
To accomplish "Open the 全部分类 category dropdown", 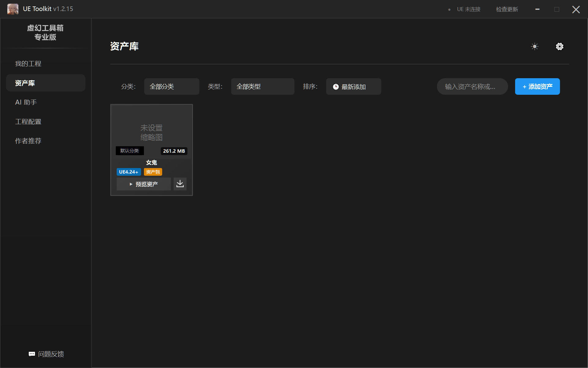I will [172, 86].
